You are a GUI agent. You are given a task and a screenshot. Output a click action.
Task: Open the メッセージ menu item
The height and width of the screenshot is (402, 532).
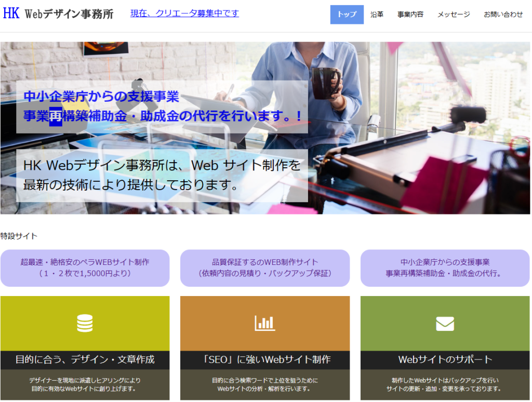(454, 15)
